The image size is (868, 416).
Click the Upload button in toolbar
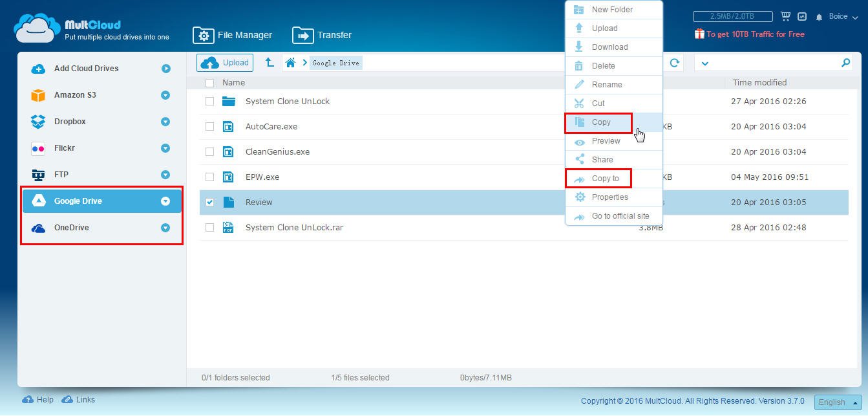coord(225,63)
